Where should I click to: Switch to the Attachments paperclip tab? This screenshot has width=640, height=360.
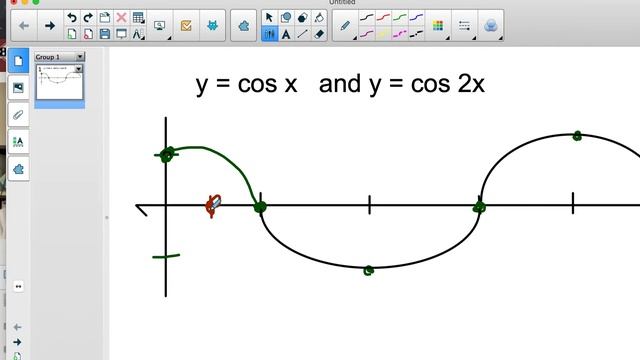18,115
